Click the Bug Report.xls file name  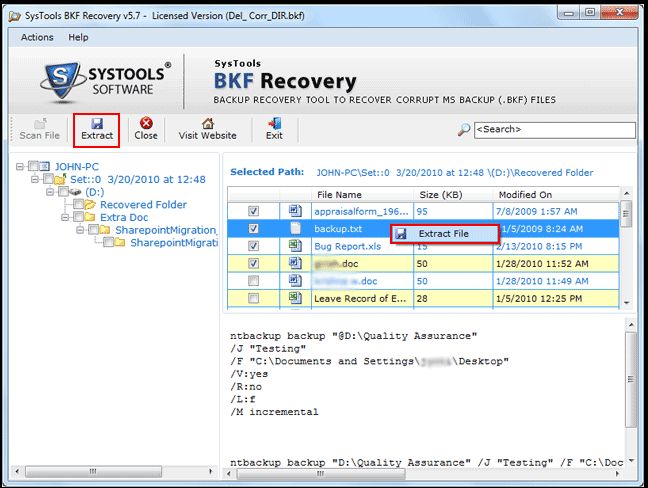348,246
